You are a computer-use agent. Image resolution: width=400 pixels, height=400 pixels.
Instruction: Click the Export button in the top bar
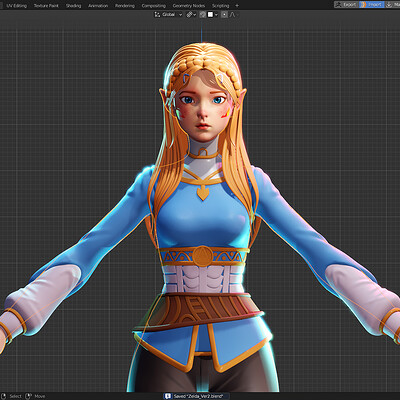point(346,5)
